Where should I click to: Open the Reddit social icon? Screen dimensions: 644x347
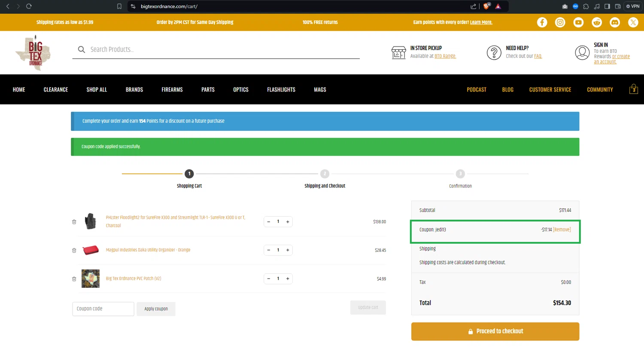(x=597, y=22)
